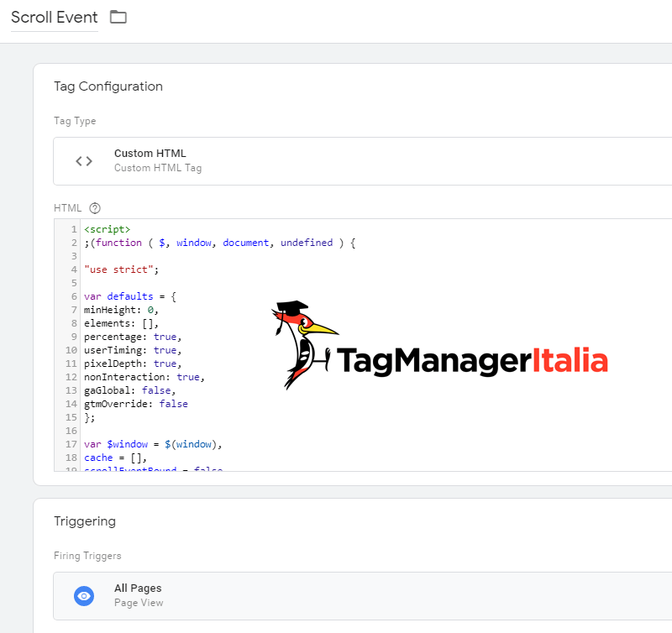Image resolution: width=672 pixels, height=633 pixels.
Task: Click the gtmOverride: false code line
Action: (x=136, y=404)
